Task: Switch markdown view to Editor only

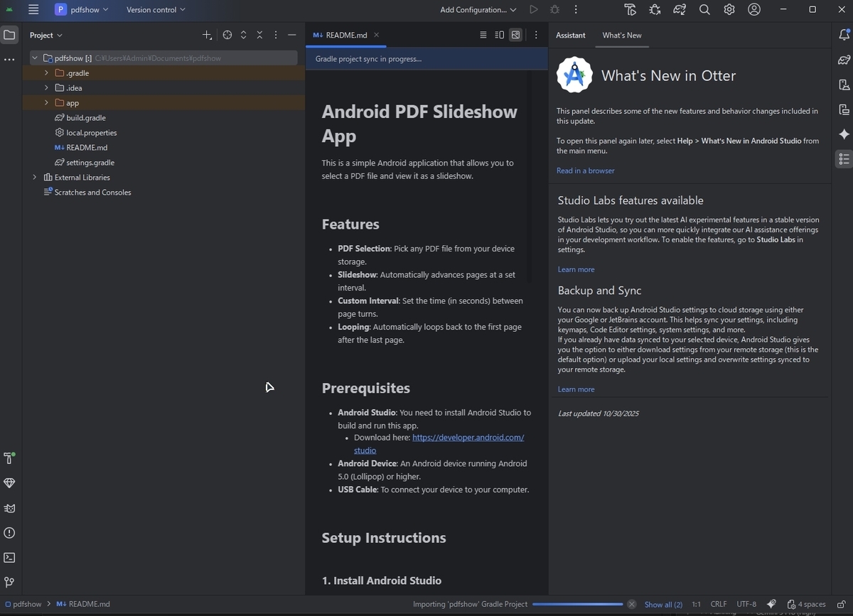Action: click(x=483, y=35)
